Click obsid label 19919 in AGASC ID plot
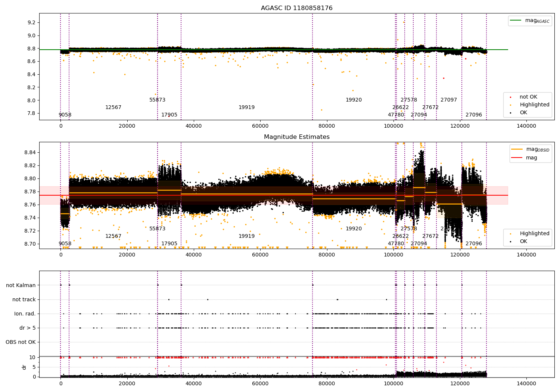This screenshot has width=560, height=392. tap(246, 108)
